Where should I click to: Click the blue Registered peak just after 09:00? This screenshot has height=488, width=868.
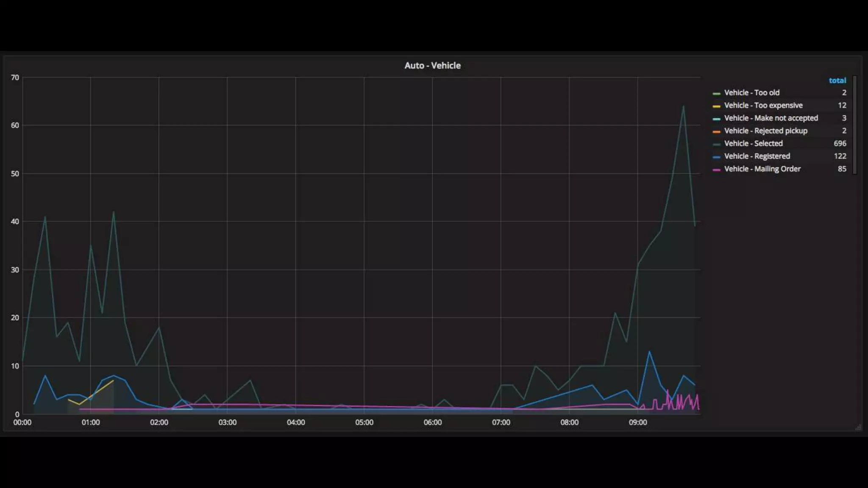click(649, 352)
